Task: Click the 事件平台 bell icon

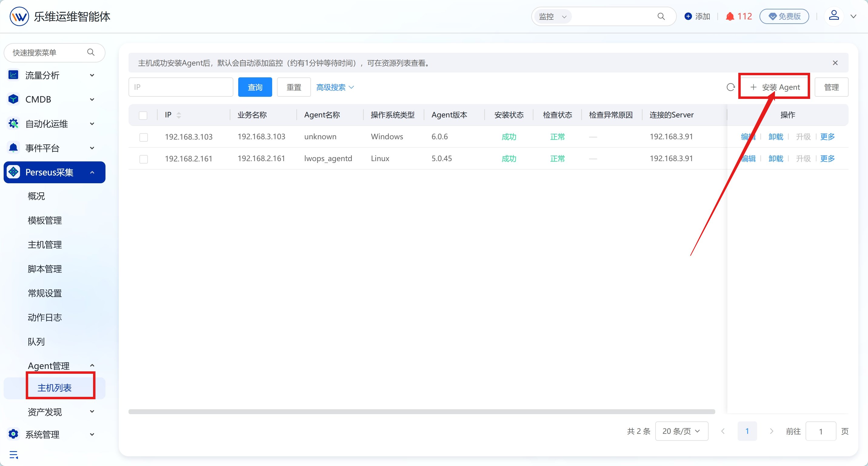Action: coord(13,148)
